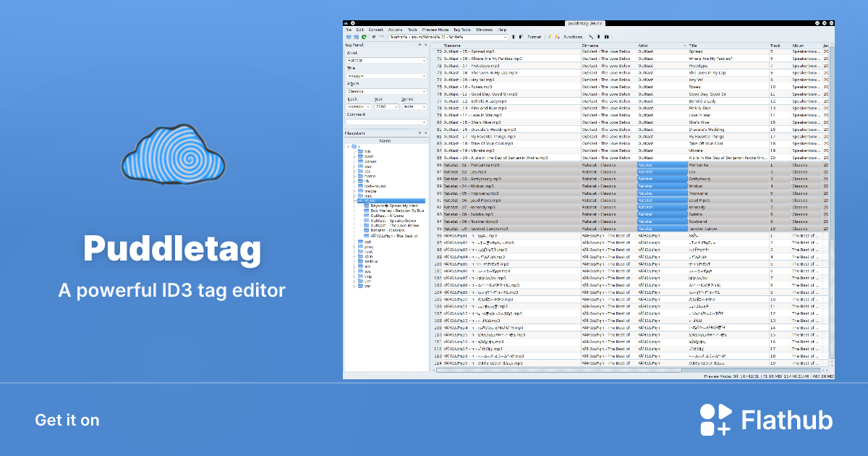This screenshot has width=868, height=456.
Task: Undo changes with the undo arrow icon
Action: pos(381,37)
